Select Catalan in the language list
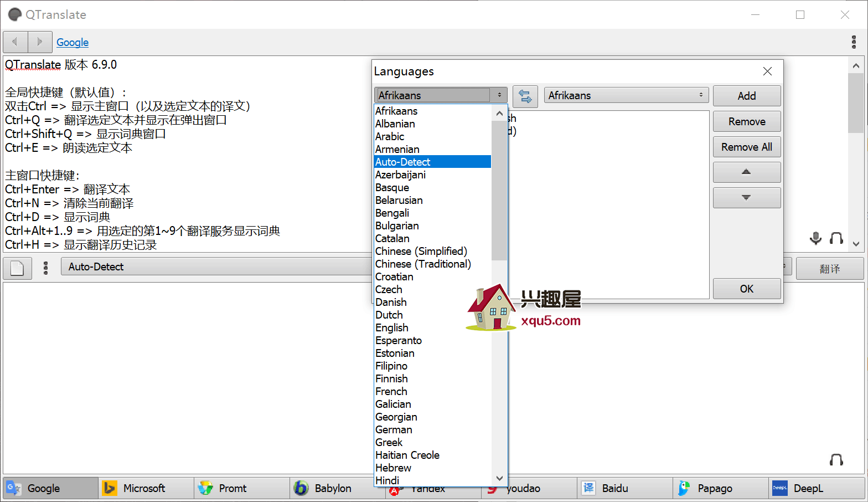 coord(433,238)
